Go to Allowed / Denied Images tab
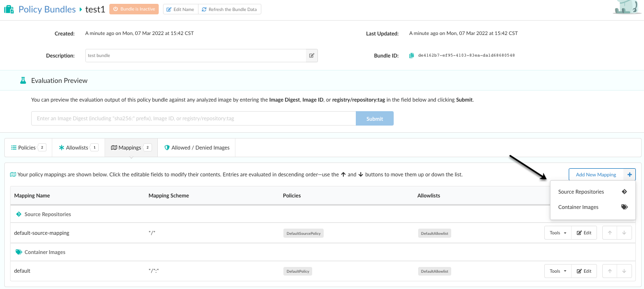 coord(197,148)
